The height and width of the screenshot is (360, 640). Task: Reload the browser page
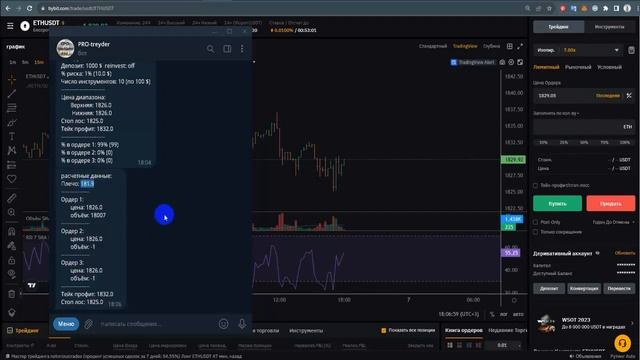coord(29,8)
